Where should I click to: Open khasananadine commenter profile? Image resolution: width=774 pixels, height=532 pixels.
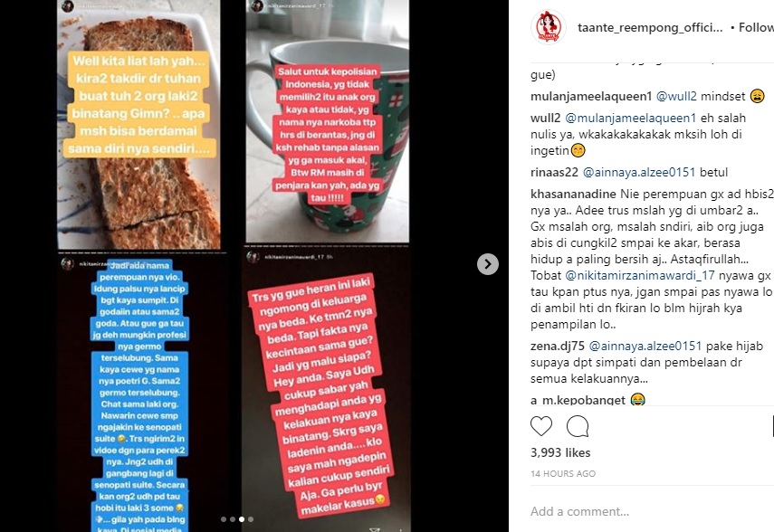[573, 194]
